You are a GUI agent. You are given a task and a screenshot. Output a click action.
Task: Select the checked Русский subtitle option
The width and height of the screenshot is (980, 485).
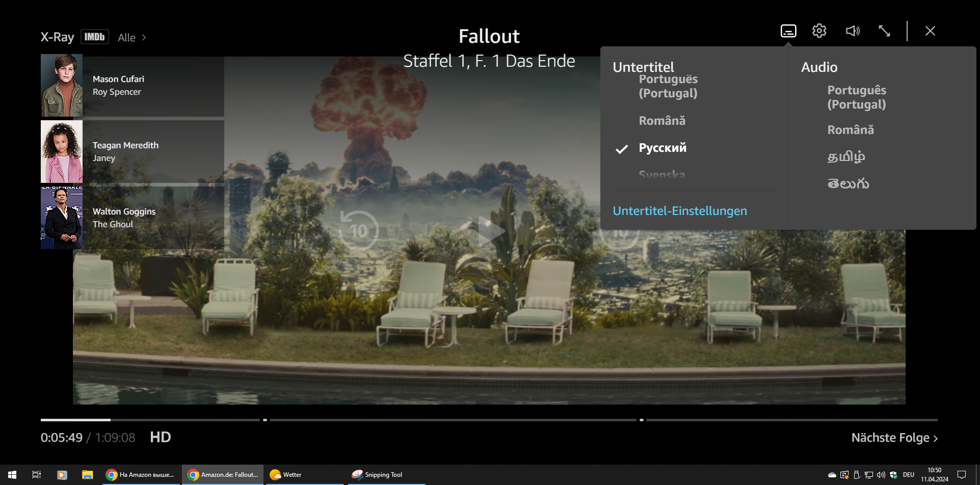(663, 148)
